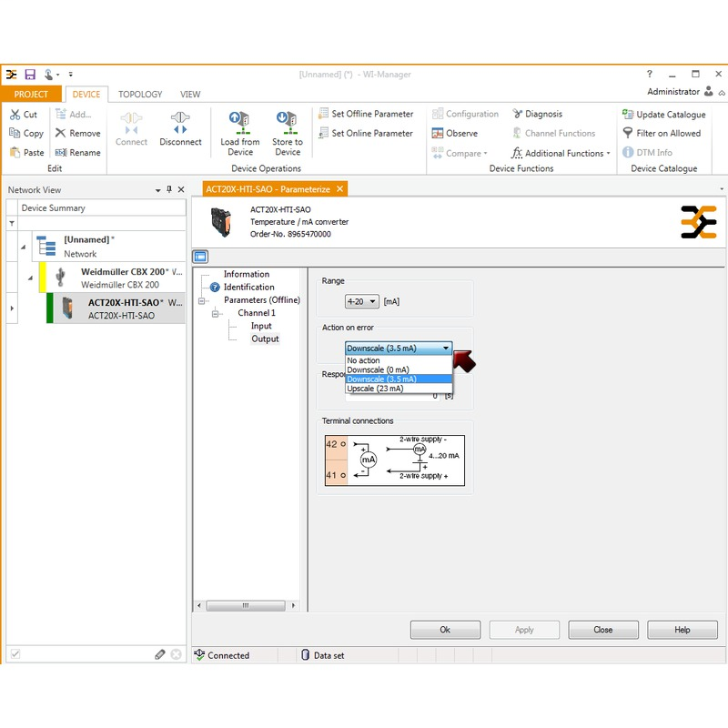Collapse the Weidmüller CBX 200 node
This screenshot has width=728, height=728.
click(x=30, y=278)
